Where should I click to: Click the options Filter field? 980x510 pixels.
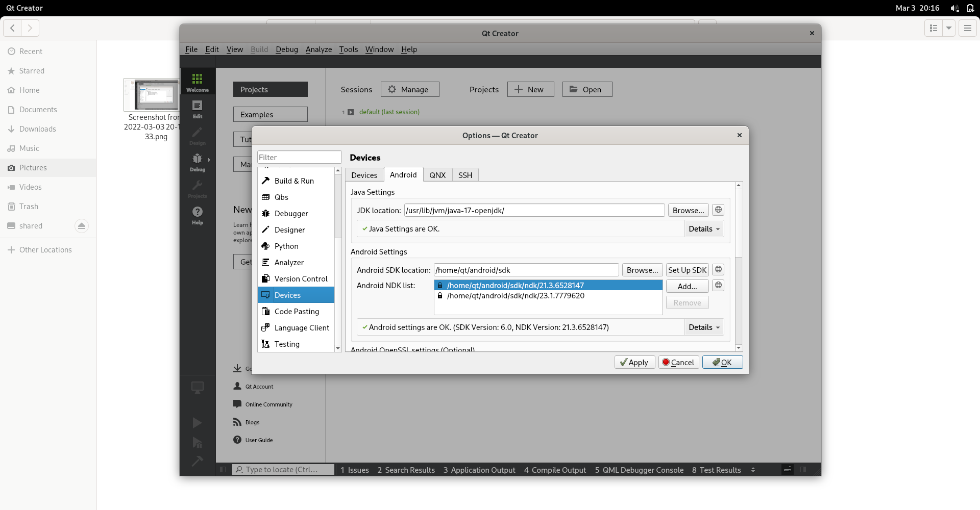[x=299, y=157]
